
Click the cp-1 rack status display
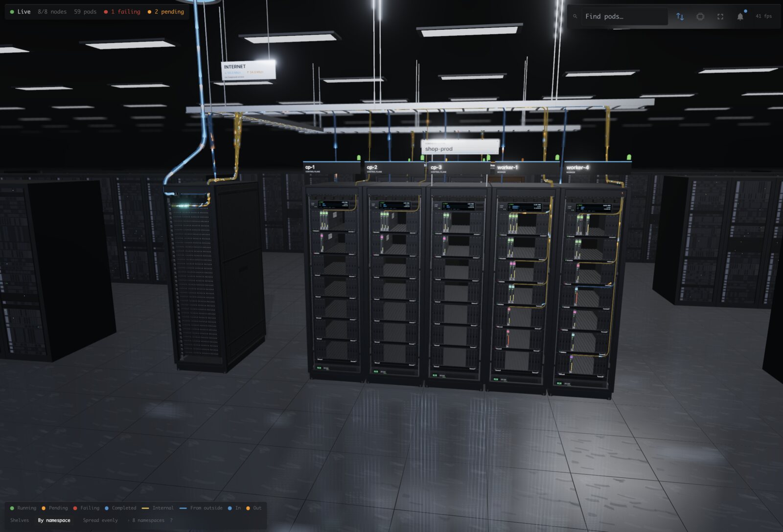[333, 205]
